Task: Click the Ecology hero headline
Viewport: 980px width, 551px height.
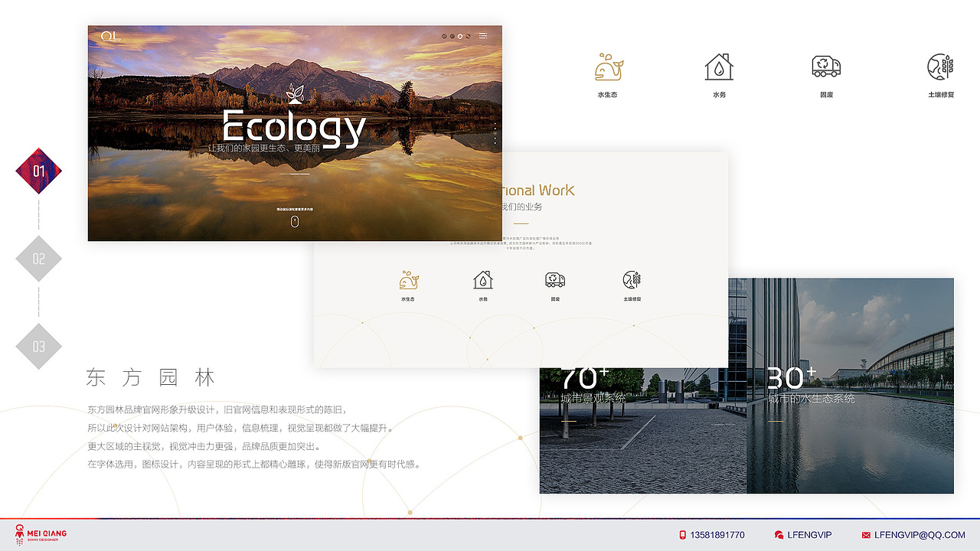Action: click(294, 128)
